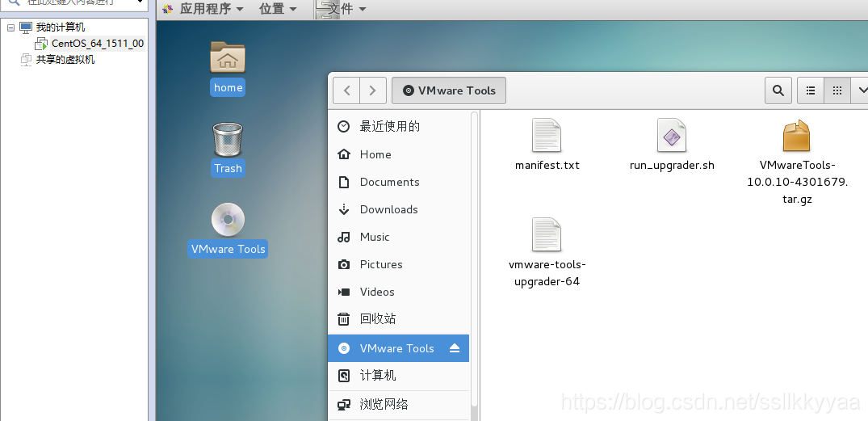
Task: Select the vmware-tools-upgrader-64 file icon
Action: pos(547,234)
